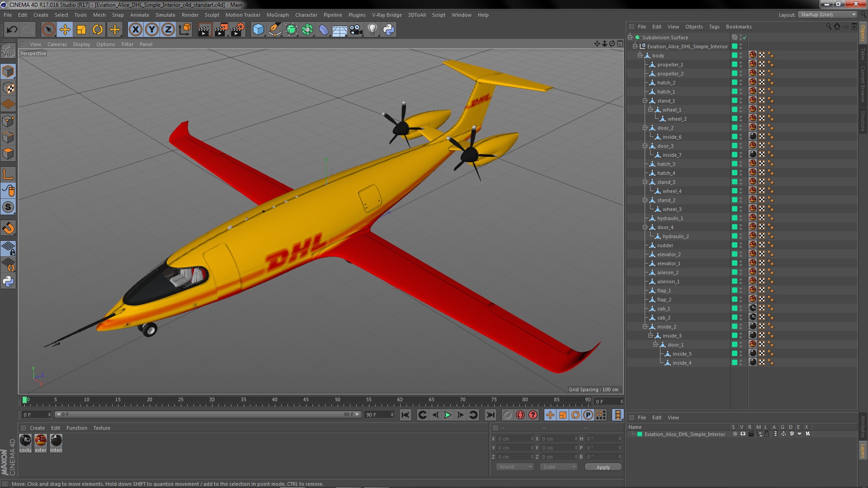Screen dimensions: 868x488
Task: Toggle visibility dots for propeller_1
Action: 741,65
